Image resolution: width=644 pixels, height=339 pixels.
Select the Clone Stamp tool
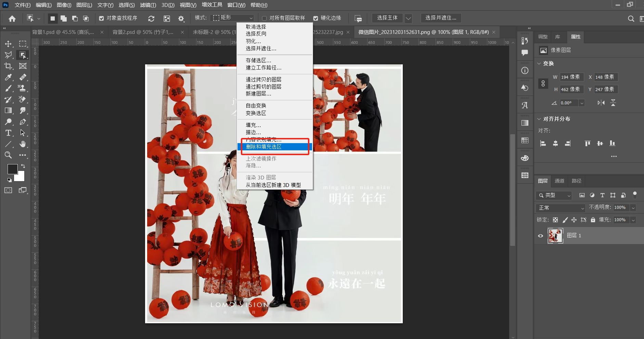[x=23, y=88]
